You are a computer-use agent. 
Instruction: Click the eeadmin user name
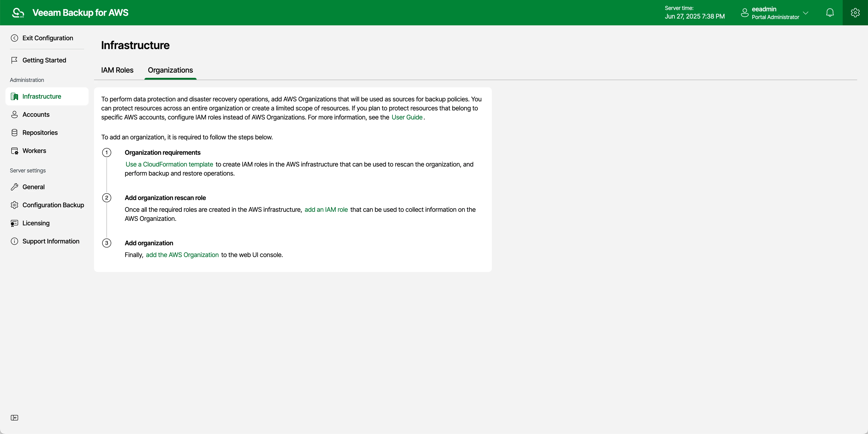coord(764,9)
